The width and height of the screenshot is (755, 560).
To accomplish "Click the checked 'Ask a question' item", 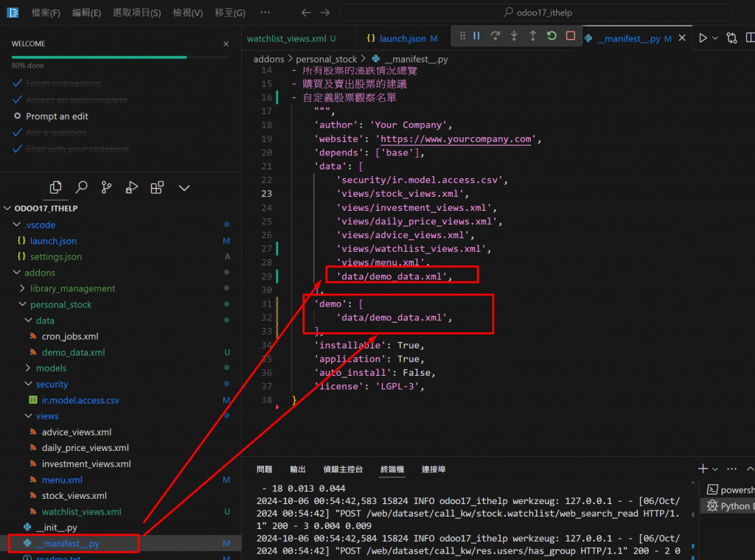I will [x=56, y=133].
